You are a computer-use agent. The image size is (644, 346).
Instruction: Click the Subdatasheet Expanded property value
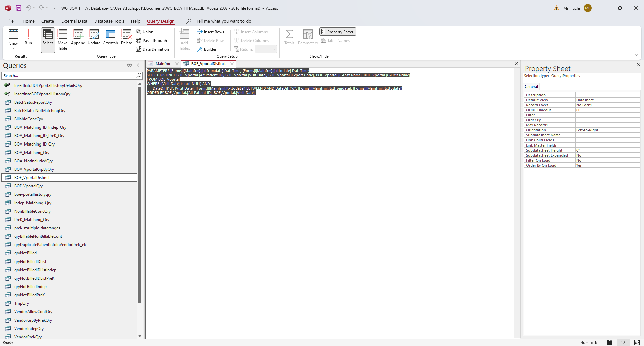(x=607, y=155)
